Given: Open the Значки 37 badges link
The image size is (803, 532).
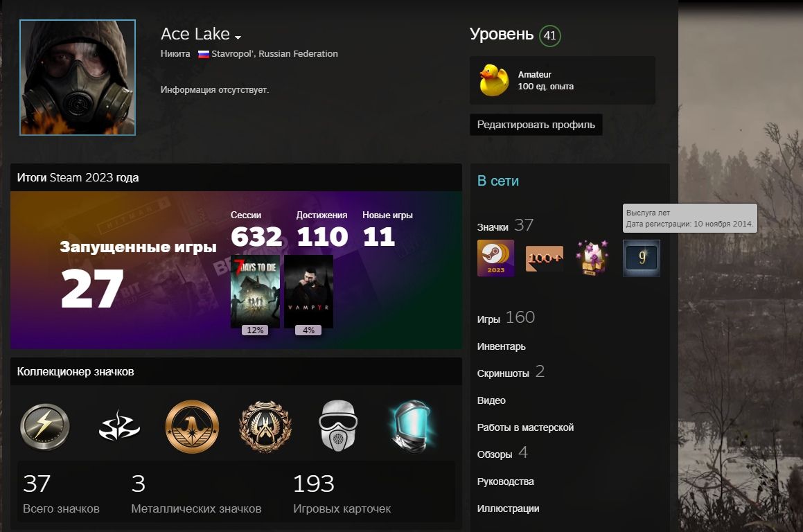Looking at the screenshot, I should (x=506, y=225).
